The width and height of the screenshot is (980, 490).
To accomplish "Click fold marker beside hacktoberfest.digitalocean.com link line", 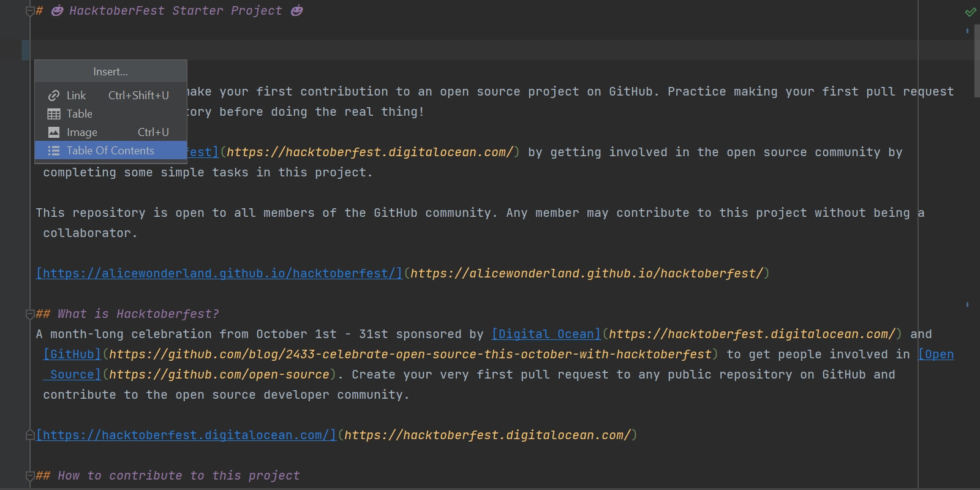I will pyautogui.click(x=29, y=435).
